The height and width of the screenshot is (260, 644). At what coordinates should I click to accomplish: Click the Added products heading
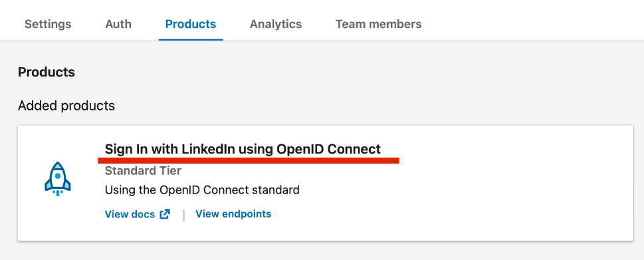point(66,106)
